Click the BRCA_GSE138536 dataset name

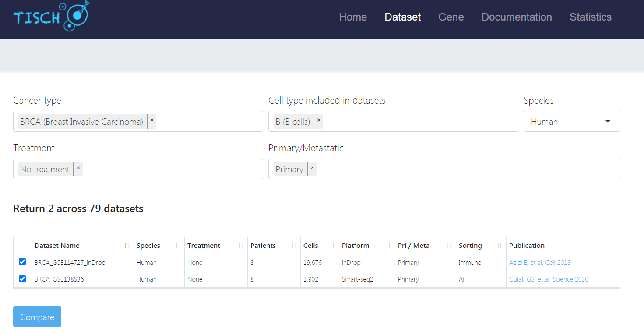59,279
